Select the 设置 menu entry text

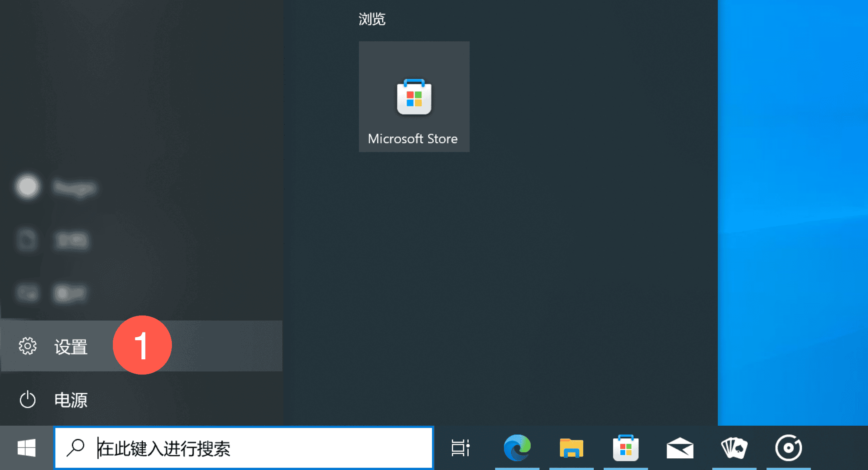tap(71, 347)
